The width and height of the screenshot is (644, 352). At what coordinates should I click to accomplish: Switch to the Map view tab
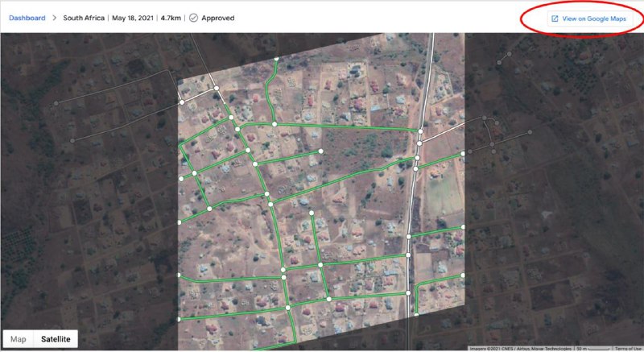[18, 339]
